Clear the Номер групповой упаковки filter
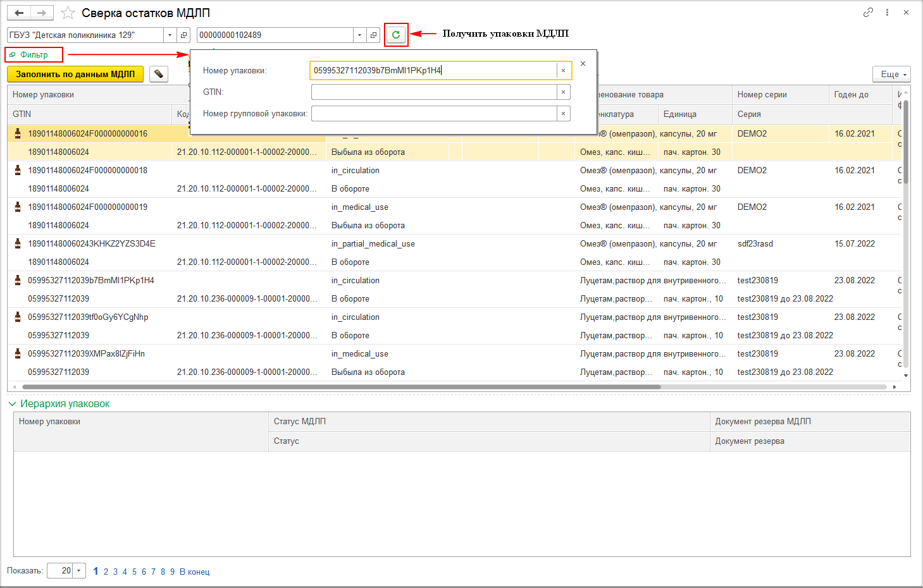 (x=563, y=114)
